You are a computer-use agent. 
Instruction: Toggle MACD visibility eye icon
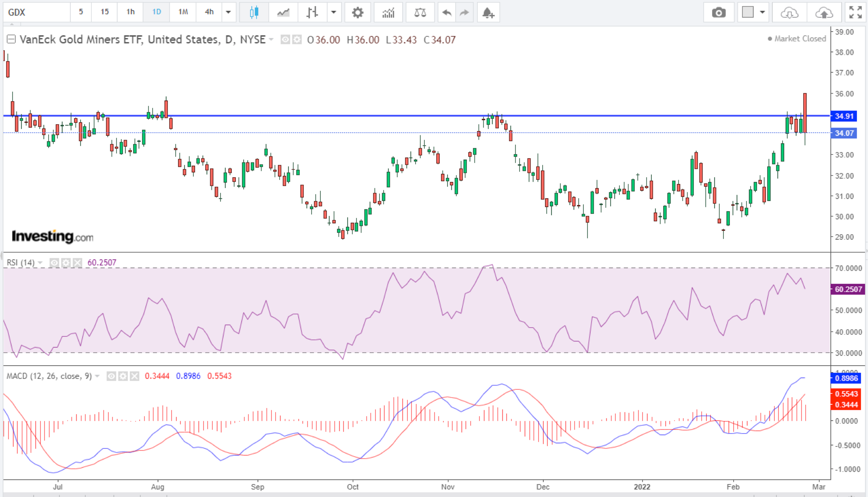point(111,376)
